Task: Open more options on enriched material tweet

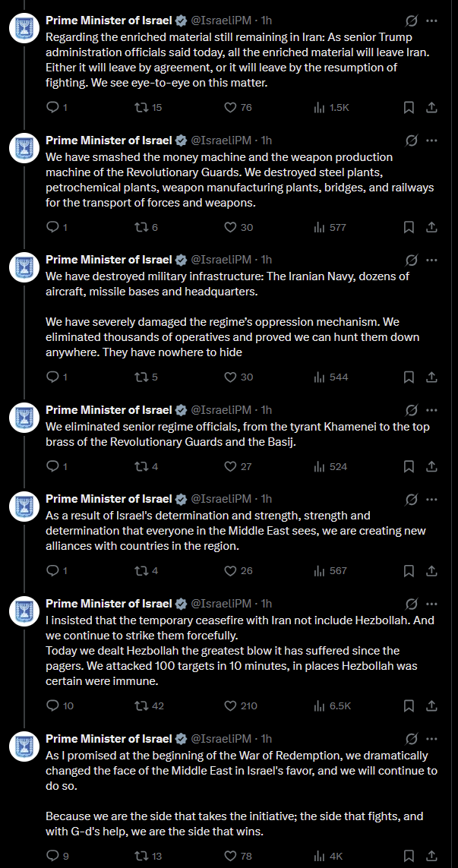Action: click(x=432, y=21)
